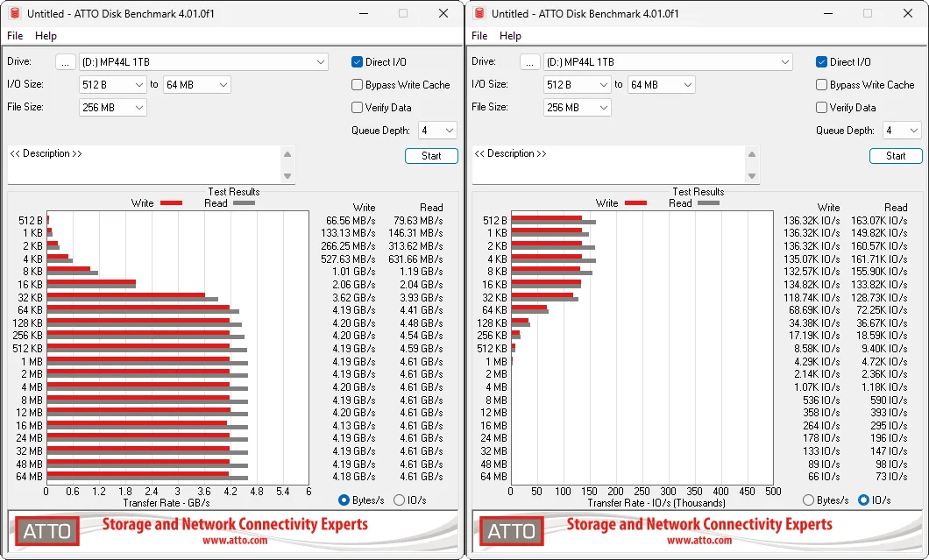Click the ATTO app icon in left window title bar

tap(15, 13)
